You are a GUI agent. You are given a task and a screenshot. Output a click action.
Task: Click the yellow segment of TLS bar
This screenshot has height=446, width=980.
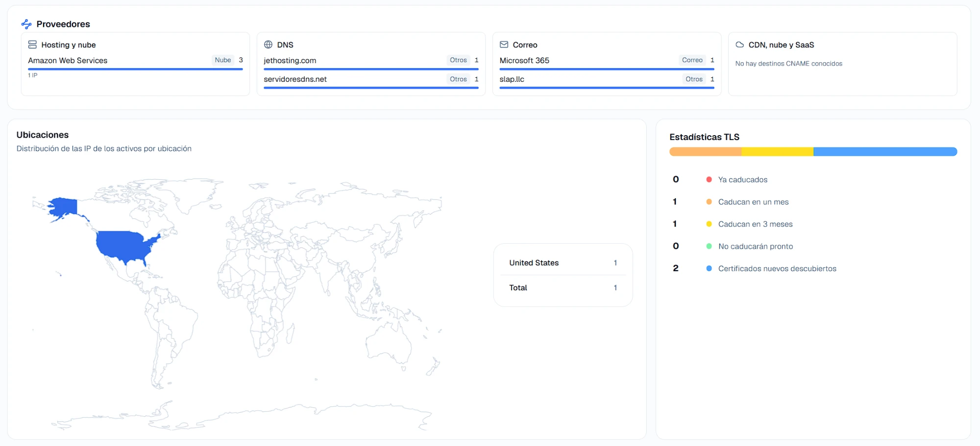point(778,152)
